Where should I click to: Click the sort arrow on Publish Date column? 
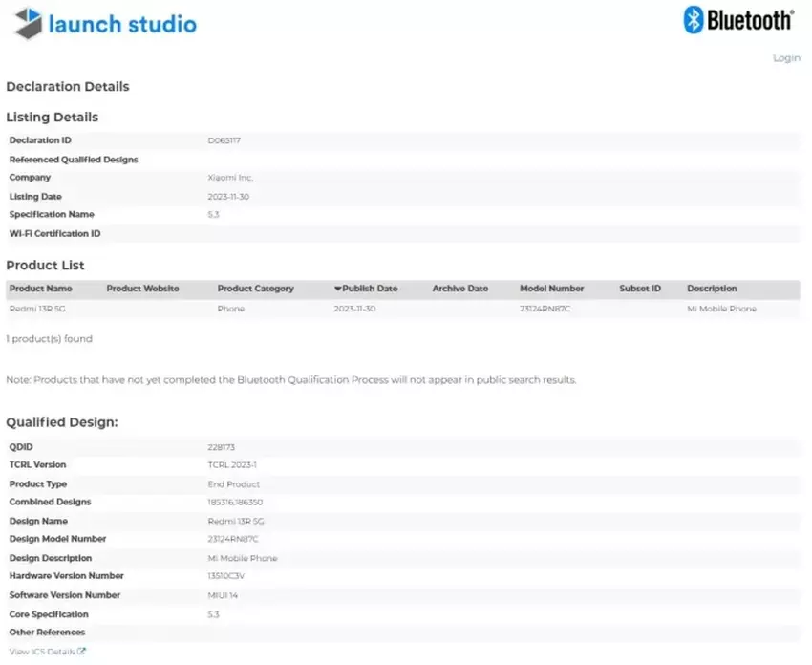[x=337, y=289]
